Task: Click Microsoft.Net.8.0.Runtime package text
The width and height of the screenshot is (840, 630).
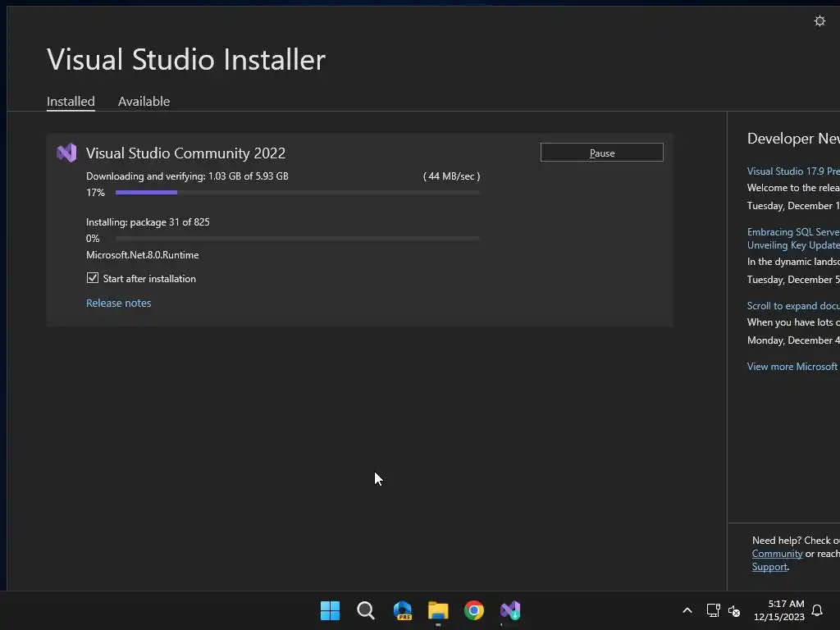Action: tap(143, 255)
